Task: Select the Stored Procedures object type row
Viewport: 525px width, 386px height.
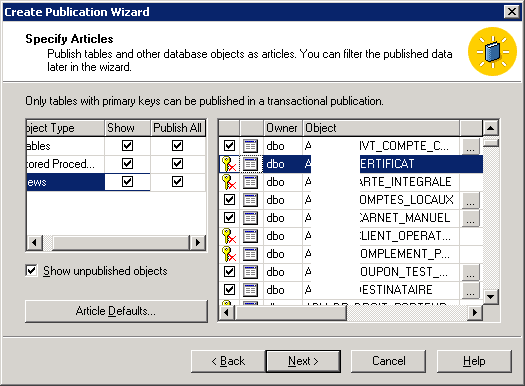Action: [x=66, y=164]
